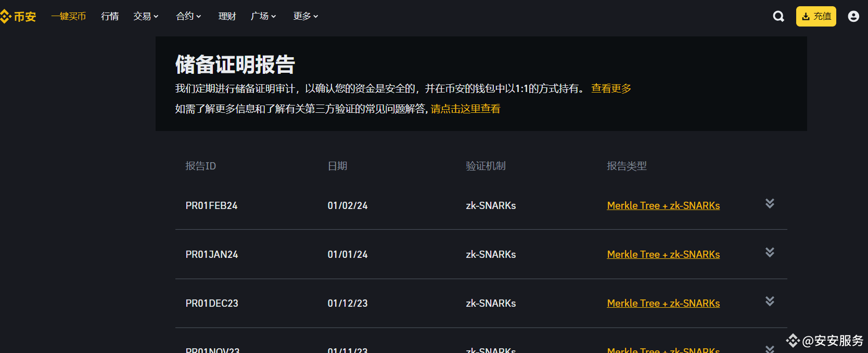Open Merkle Tree link for PR01DEC23
The height and width of the screenshot is (353, 868).
point(663,304)
